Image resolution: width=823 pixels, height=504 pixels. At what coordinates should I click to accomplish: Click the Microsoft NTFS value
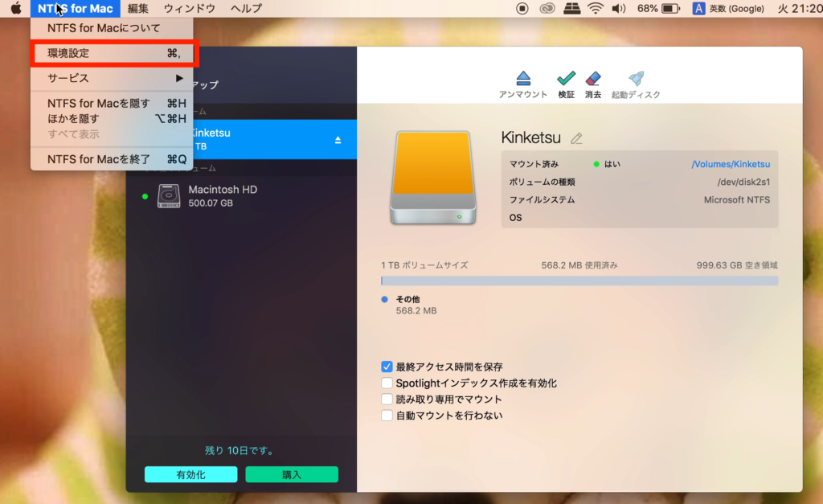click(737, 200)
